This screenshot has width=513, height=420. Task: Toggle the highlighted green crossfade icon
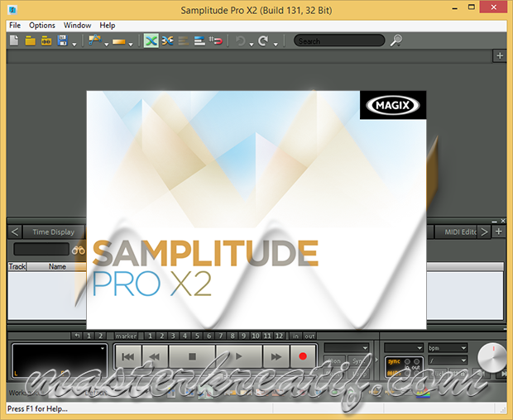151,41
